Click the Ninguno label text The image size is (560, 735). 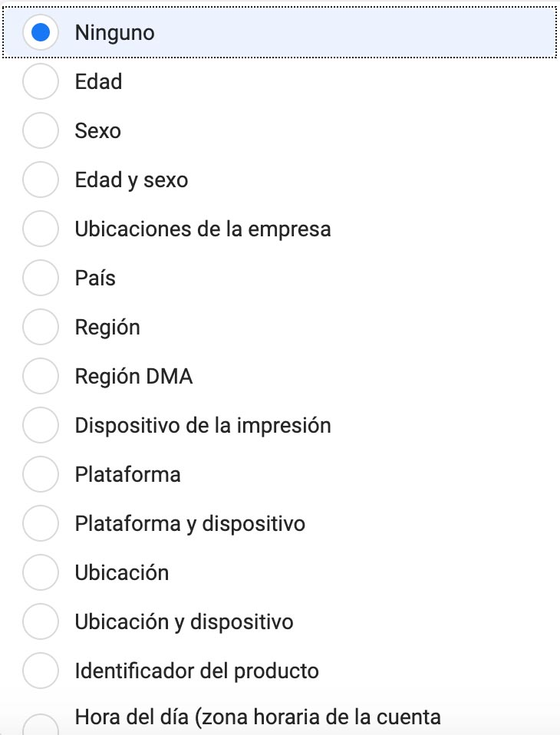[114, 32]
